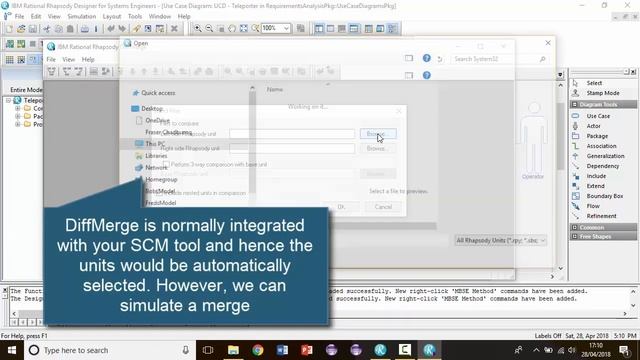Click the left side Rhapsody unit field
640x360 pixels.
pos(292,133)
